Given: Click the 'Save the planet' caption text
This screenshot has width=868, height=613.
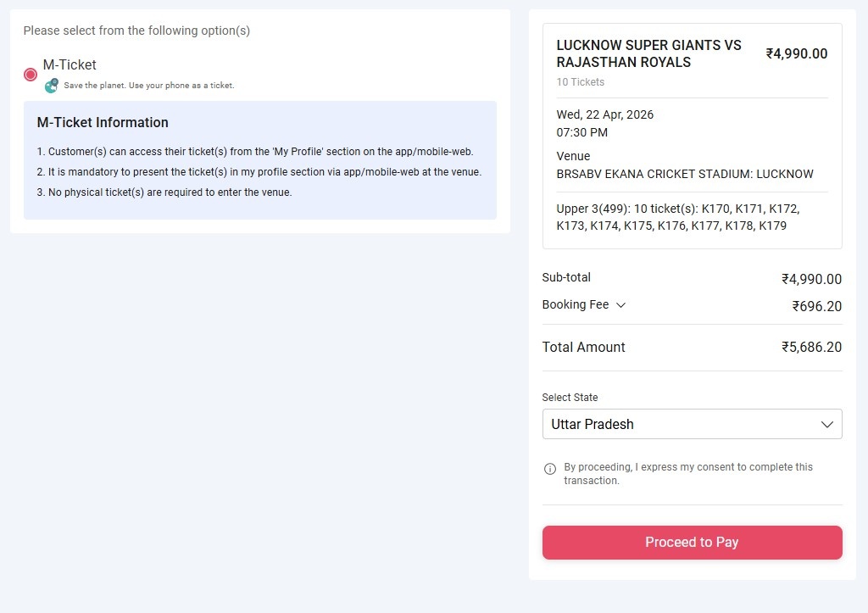Looking at the screenshot, I should (x=148, y=86).
